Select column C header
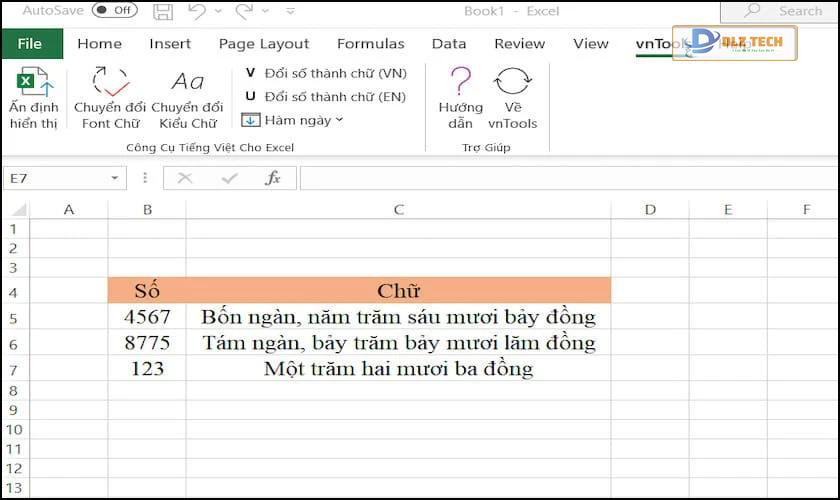 [399, 210]
